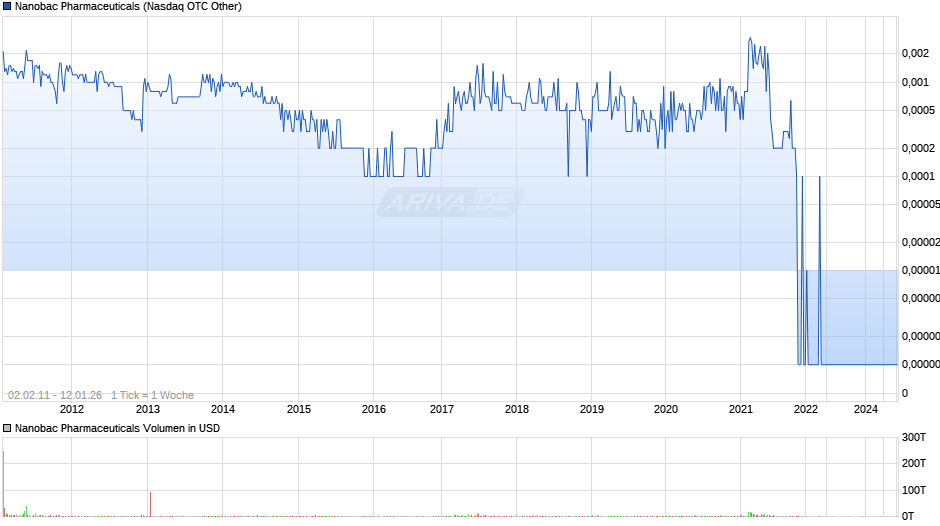
Task: Click the '1 Tick = 1 Woche' text
Action: click(152, 395)
